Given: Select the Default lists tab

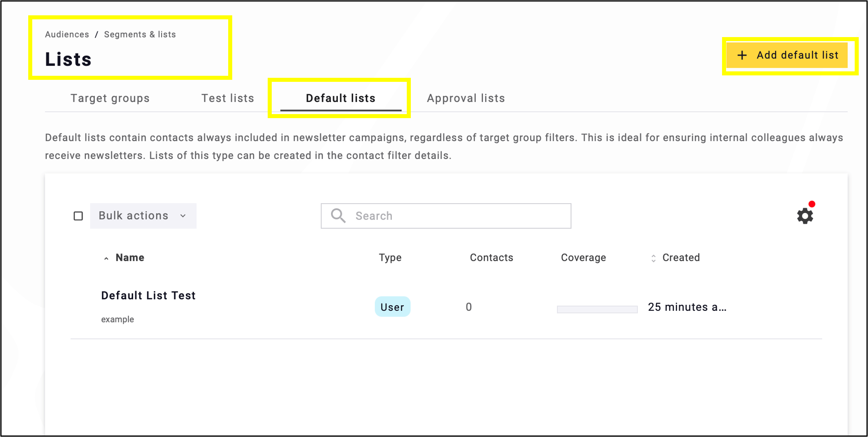Looking at the screenshot, I should tap(341, 98).
